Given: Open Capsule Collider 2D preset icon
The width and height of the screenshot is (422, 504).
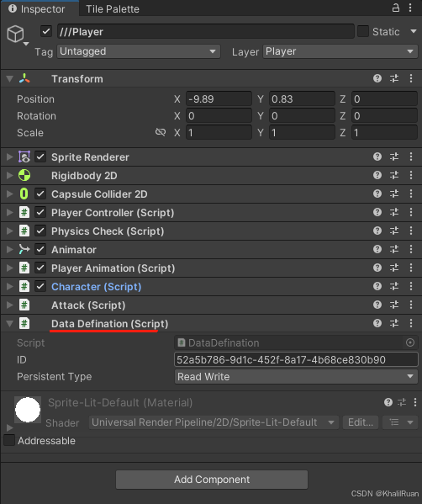Looking at the screenshot, I should click(x=394, y=194).
